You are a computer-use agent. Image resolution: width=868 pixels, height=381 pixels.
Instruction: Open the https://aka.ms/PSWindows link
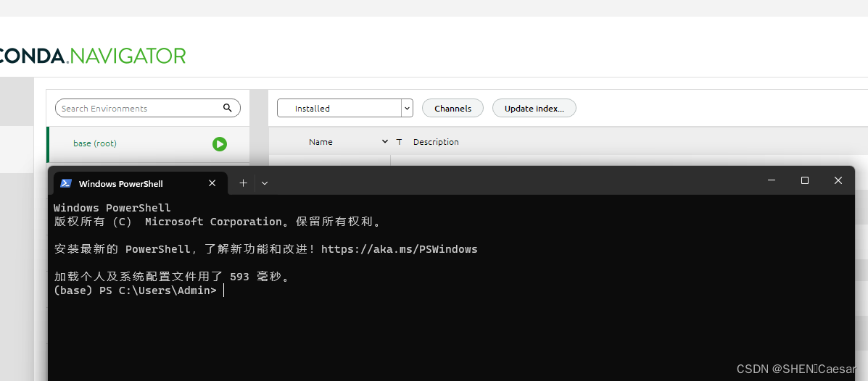399,249
